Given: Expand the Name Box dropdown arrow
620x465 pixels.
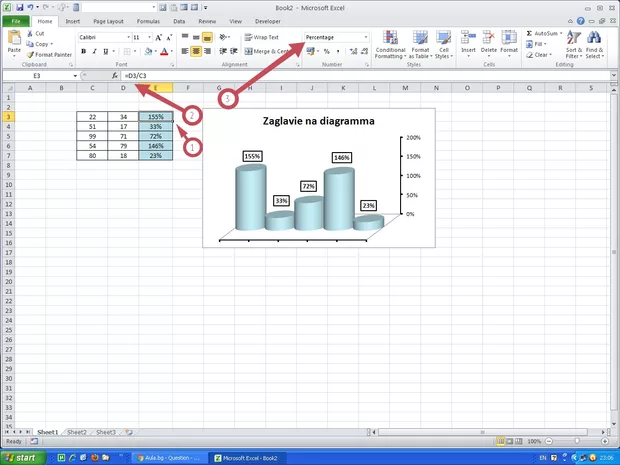Looking at the screenshot, I should 75,76.
